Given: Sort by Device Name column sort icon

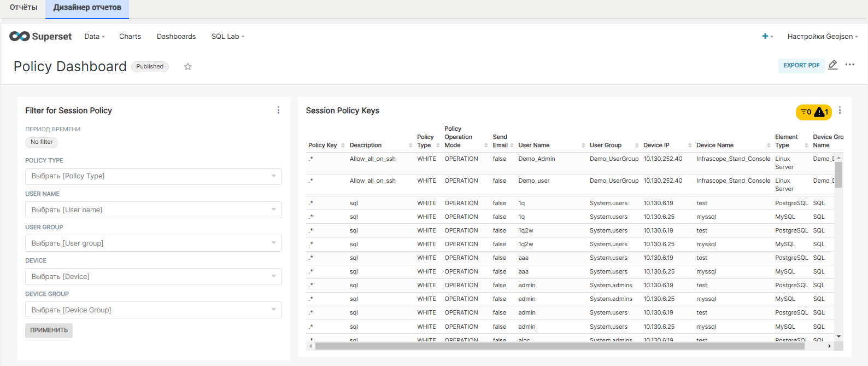Looking at the screenshot, I should coord(769,146).
